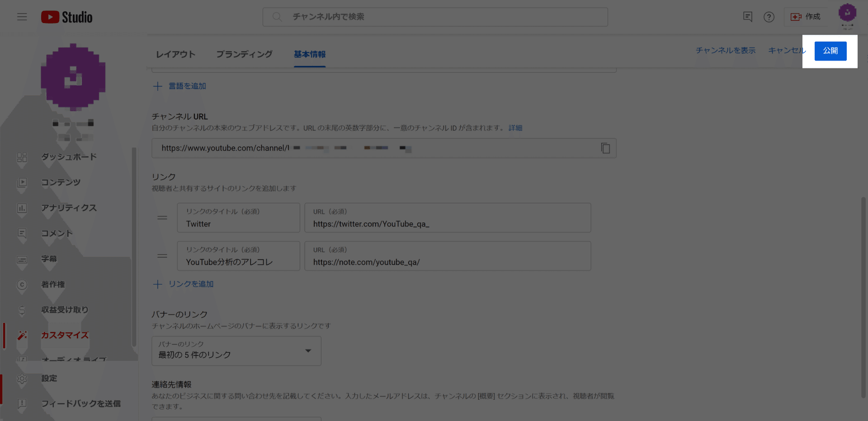Image resolution: width=868 pixels, height=421 pixels.
Task: Click 言語を追加 link text
Action: (187, 86)
